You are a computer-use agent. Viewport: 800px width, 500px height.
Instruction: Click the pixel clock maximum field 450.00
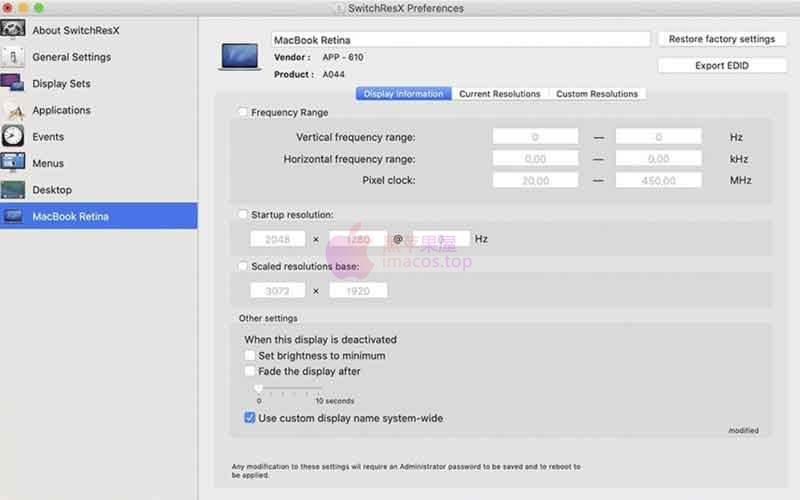click(658, 180)
